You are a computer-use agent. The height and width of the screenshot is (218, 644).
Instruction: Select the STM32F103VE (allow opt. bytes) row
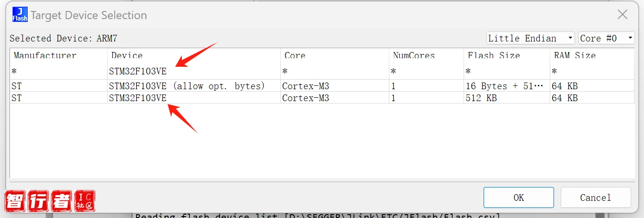pyautogui.click(x=187, y=86)
